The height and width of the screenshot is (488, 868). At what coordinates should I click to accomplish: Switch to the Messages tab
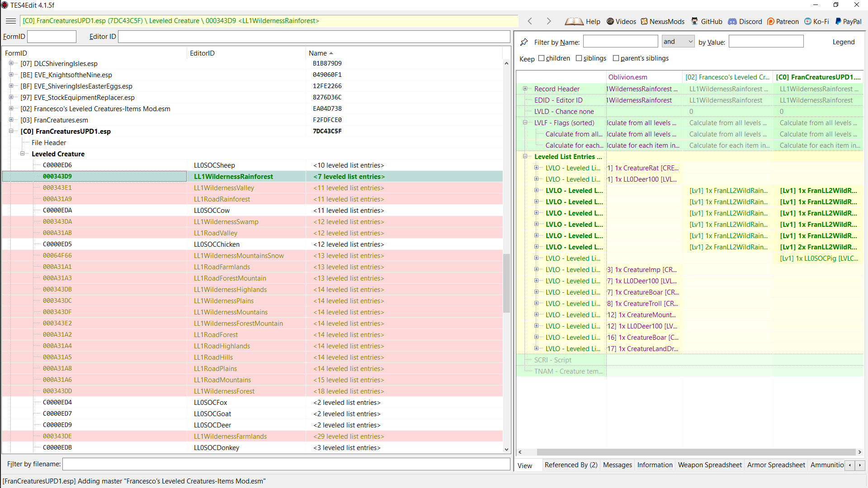tap(618, 465)
